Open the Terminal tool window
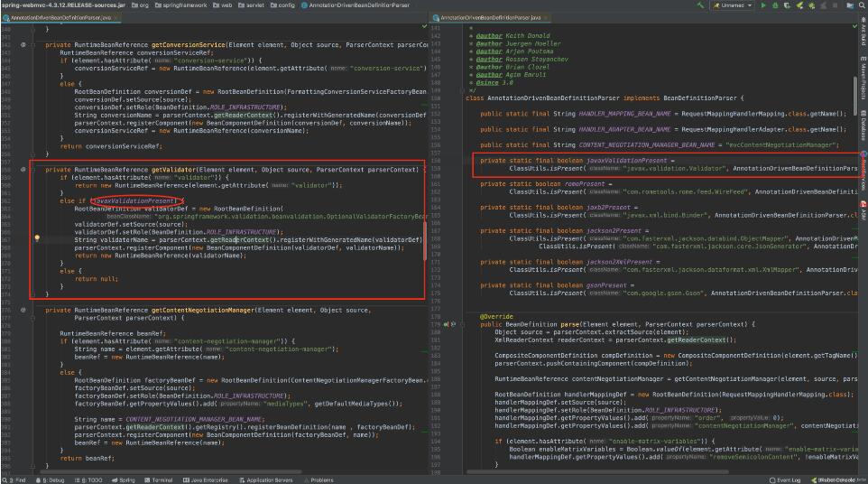Viewport: 868px width, 484px height. [158, 480]
